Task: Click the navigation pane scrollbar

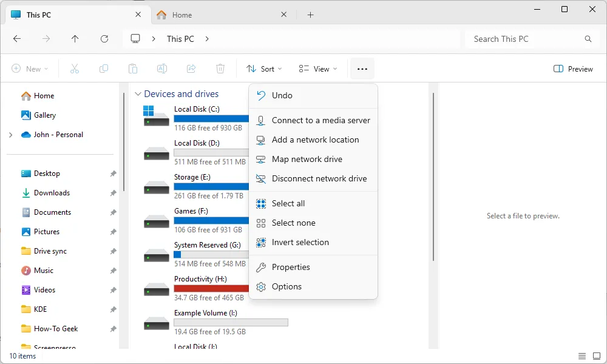Action: [124, 142]
